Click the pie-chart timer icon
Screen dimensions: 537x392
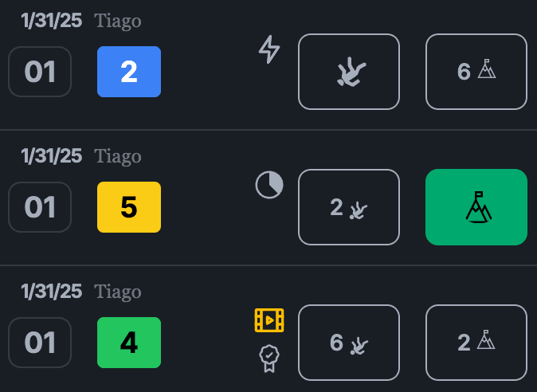(x=269, y=185)
